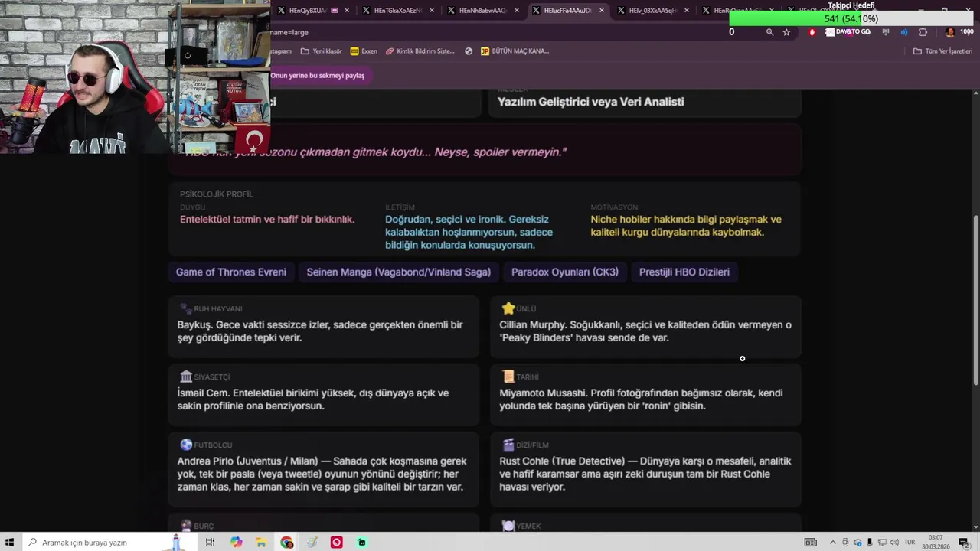This screenshot has height=551, width=980.
Task: Click the streamer webcam overlay
Action: (135, 77)
